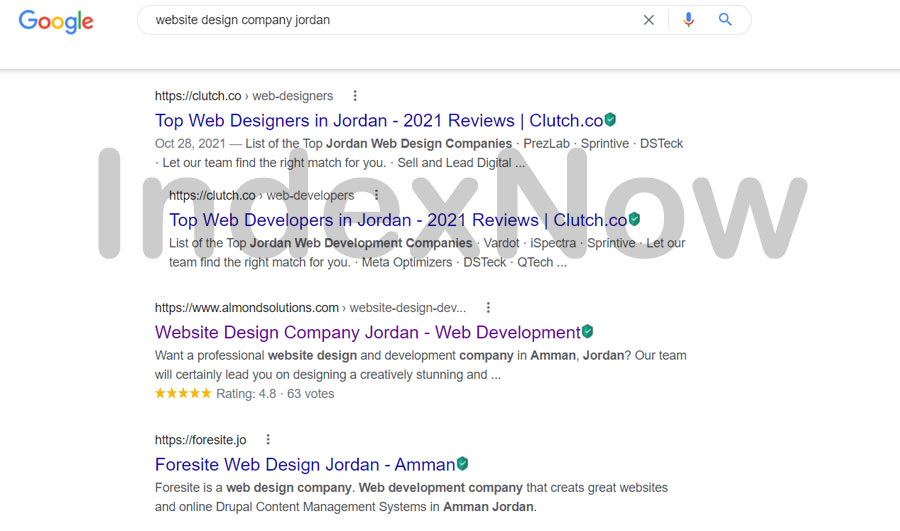Open 'Foresite Web Design Jordan - Amman' link
This screenshot has width=900, height=531.
[x=305, y=464]
